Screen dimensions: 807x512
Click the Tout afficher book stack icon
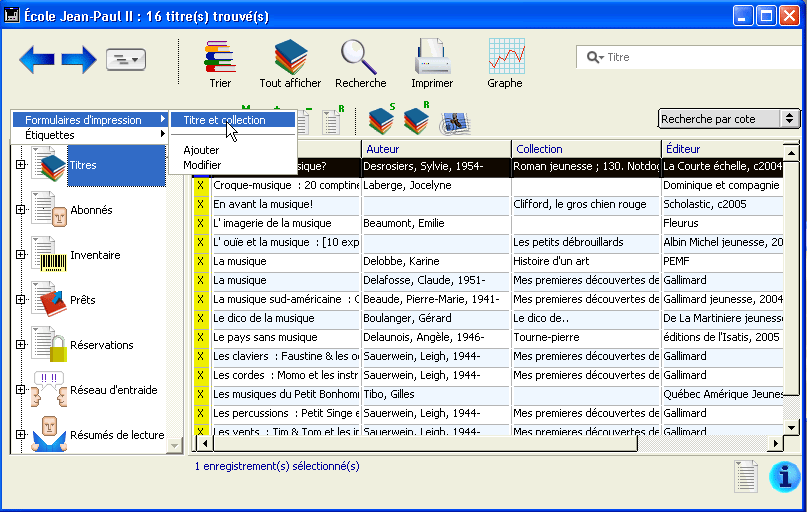pyautogui.click(x=290, y=57)
